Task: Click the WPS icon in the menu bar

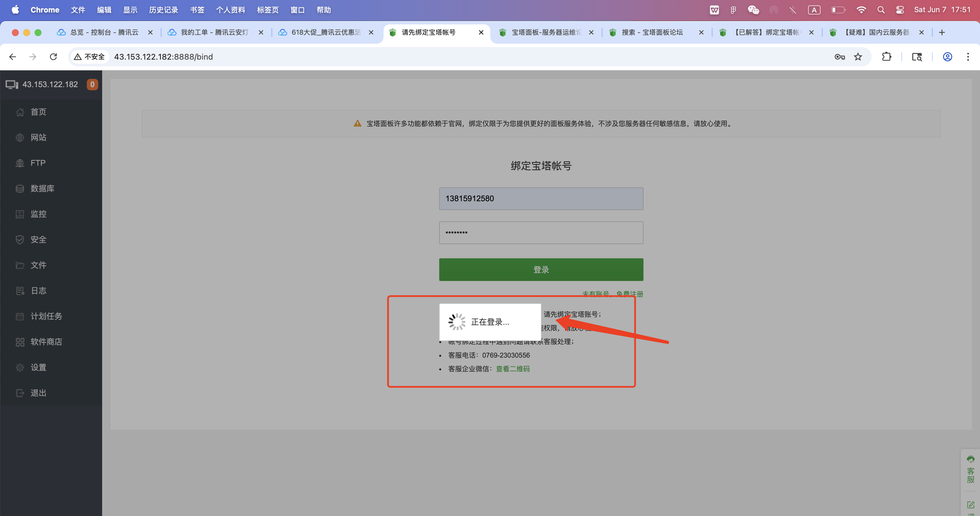Action: pos(714,10)
